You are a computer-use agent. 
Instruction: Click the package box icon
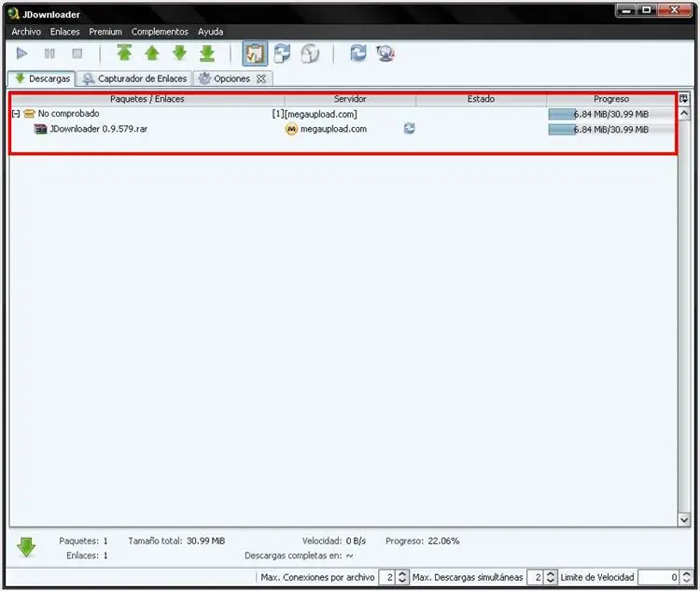click(29, 114)
